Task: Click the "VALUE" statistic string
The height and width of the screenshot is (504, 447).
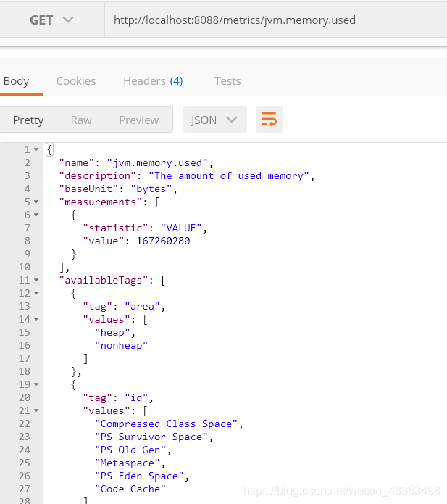Action: pyautogui.click(x=181, y=228)
